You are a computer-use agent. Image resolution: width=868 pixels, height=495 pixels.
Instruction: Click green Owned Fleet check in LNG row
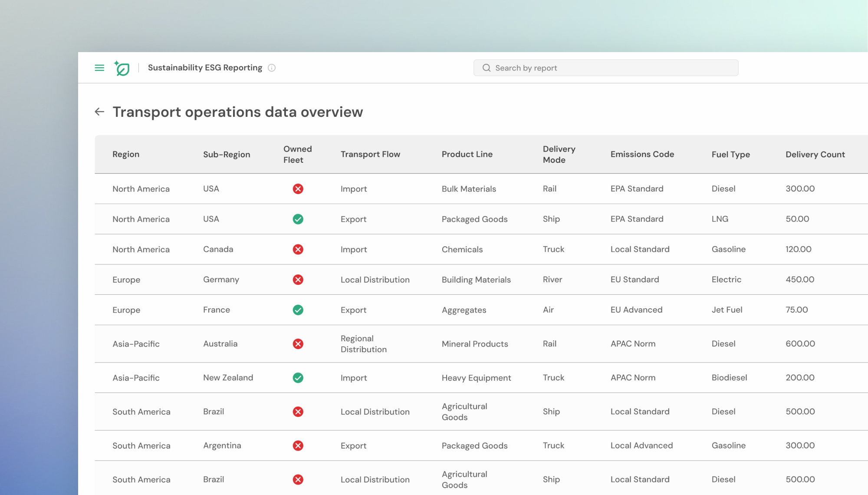(298, 219)
